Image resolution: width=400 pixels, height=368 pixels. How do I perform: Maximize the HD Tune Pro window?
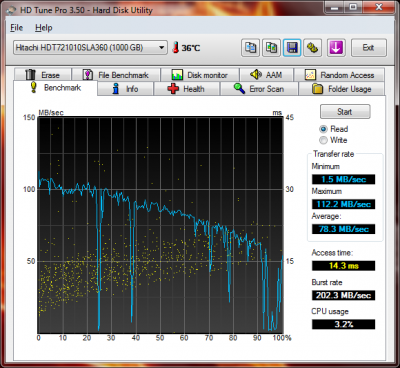click(x=353, y=7)
